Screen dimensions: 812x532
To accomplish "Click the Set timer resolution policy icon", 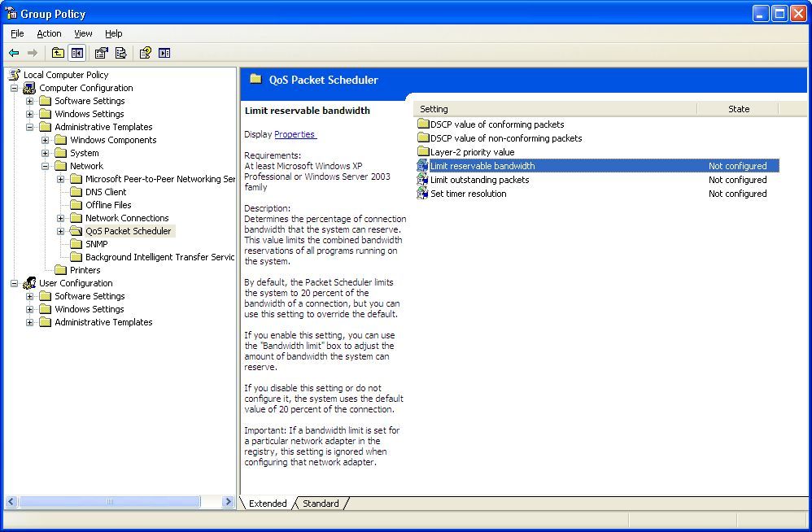I will [422, 194].
